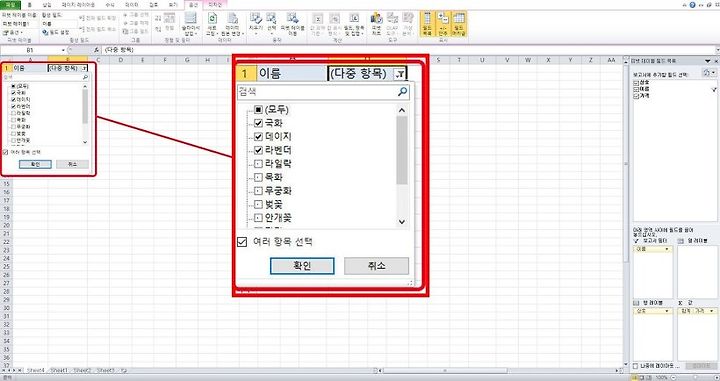This screenshot has width=720, height=381.
Task: Click the fx insert function icon
Action: (96, 50)
